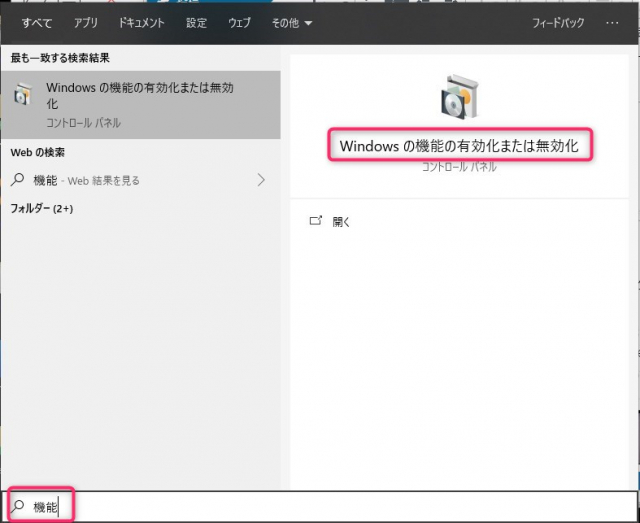Click Windows の機能の有効化または無効化 title in preview pane

point(460,146)
